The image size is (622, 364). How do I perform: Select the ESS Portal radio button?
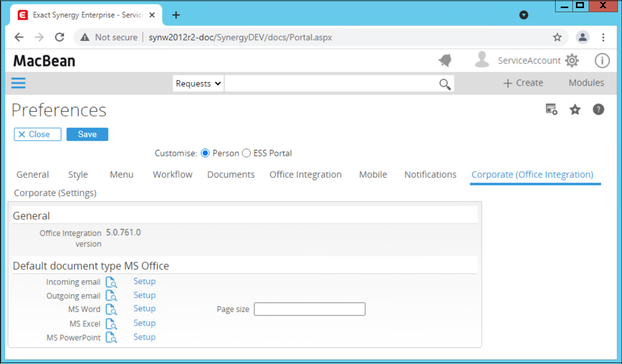pos(246,153)
